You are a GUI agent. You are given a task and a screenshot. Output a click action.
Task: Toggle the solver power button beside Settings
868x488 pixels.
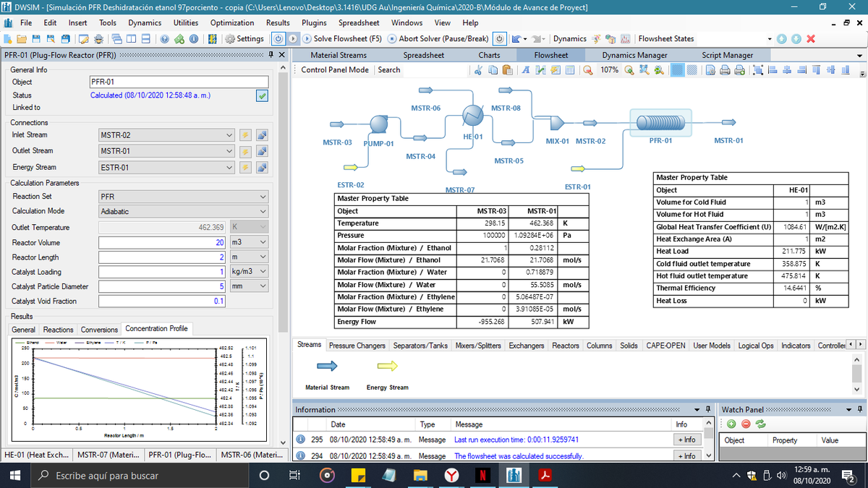[x=278, y=38]
